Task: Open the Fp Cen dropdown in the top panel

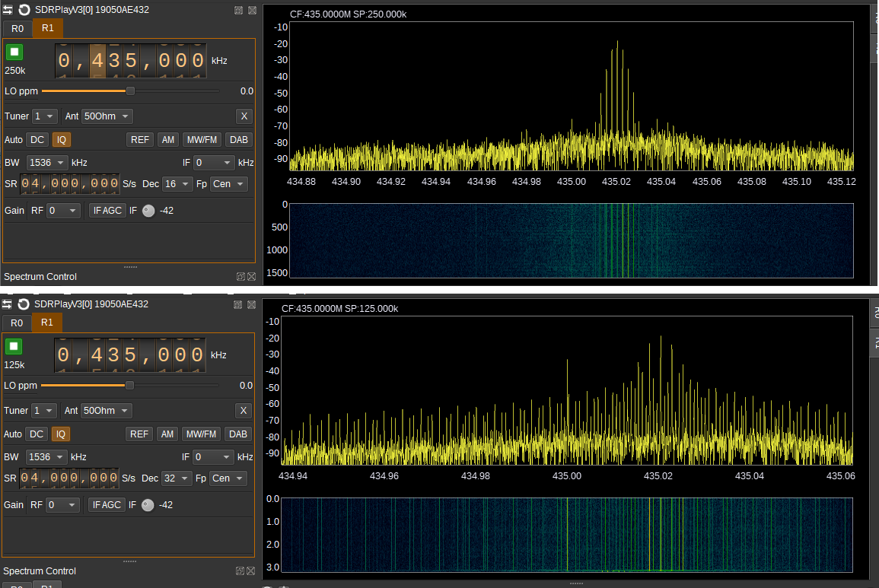Action: pyautogui.click(x=229, y=184)
